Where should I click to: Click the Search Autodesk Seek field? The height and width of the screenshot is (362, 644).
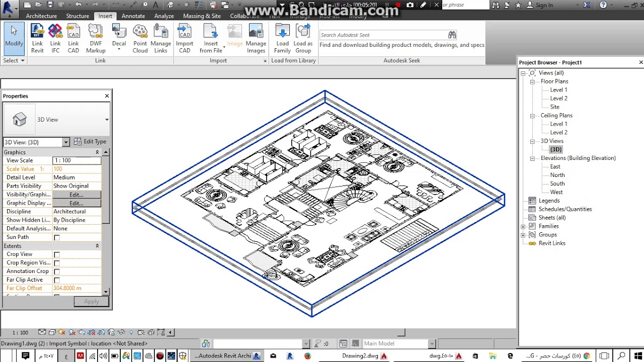(x=383, y=35)
